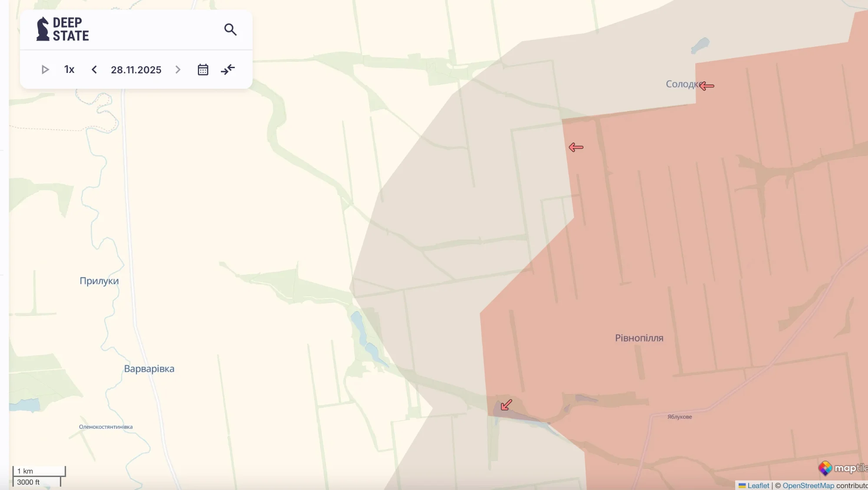Click the compare/collapse arrows icon

pos(228,69)
